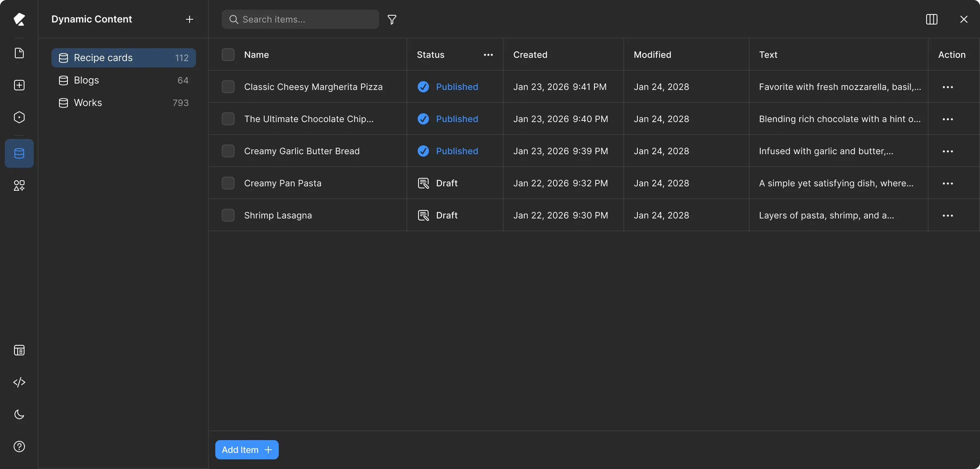Click created date Jan 22, 2026 9:30 PM
This screenshot has height=469, width=980.
(x=561, y=215)
